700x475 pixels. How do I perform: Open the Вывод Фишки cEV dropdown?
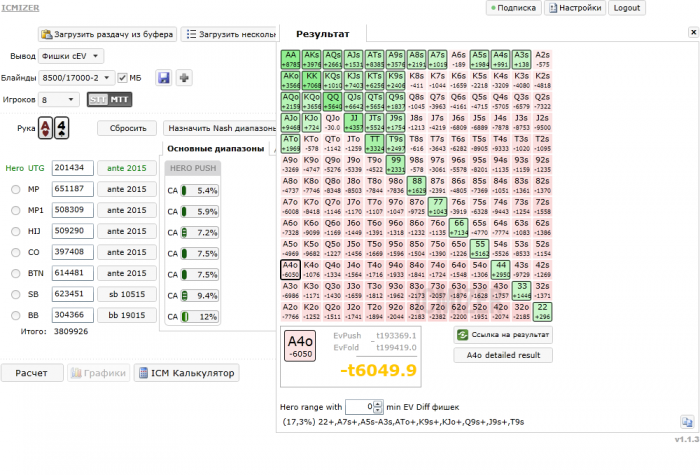point(71,56)
